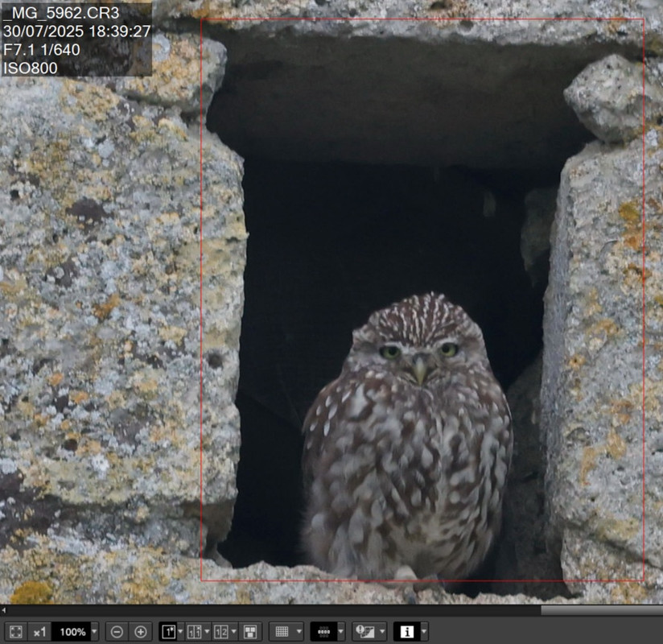Viewport: 663px width, 644px height.
Task: Click the fit-to-window icon
Action: pos(15,632)
